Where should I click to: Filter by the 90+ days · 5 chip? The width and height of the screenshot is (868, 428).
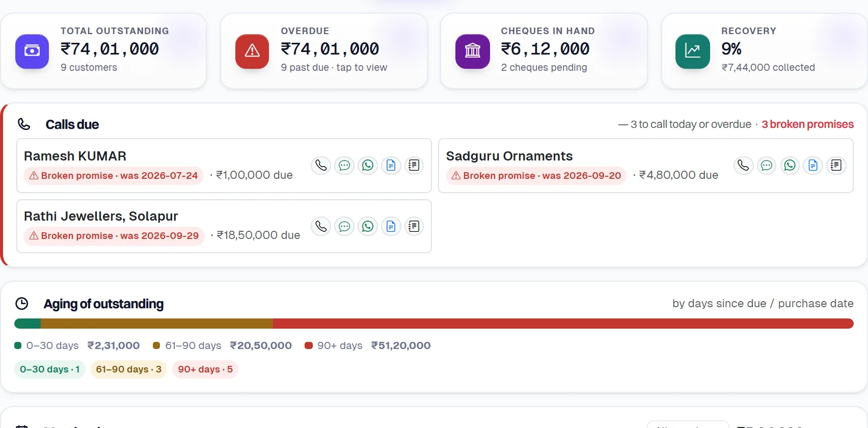pos(205,369)
